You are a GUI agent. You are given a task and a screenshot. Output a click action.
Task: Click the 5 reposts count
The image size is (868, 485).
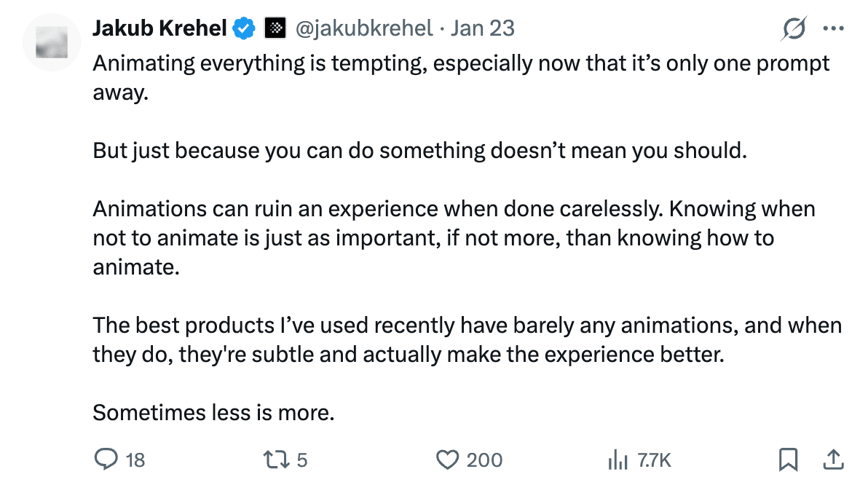pos(302,460)
